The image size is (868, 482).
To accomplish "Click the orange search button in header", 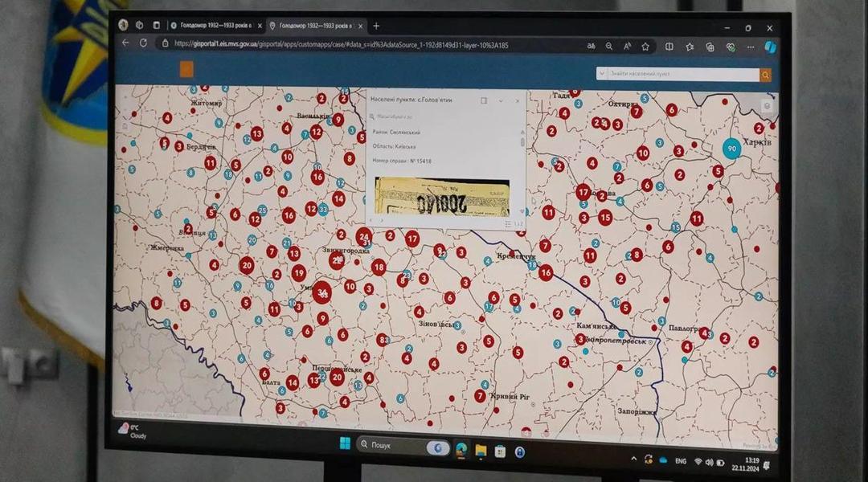I will point(766,75).
